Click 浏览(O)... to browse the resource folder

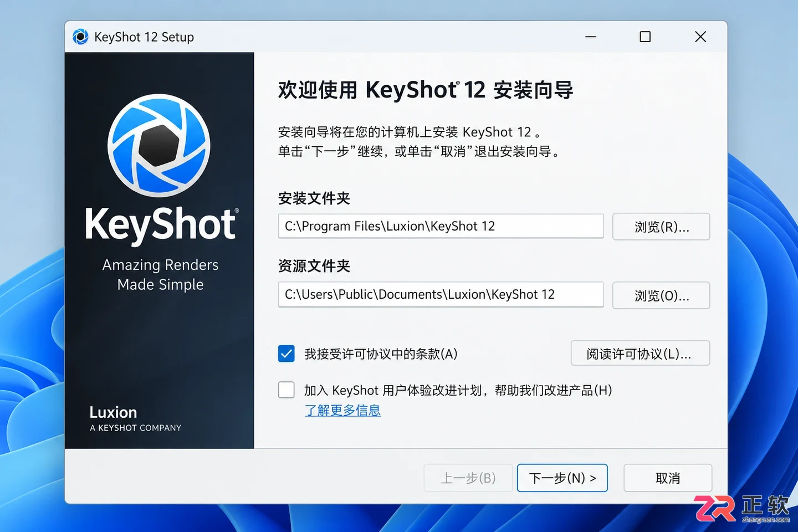pos(661,295)
